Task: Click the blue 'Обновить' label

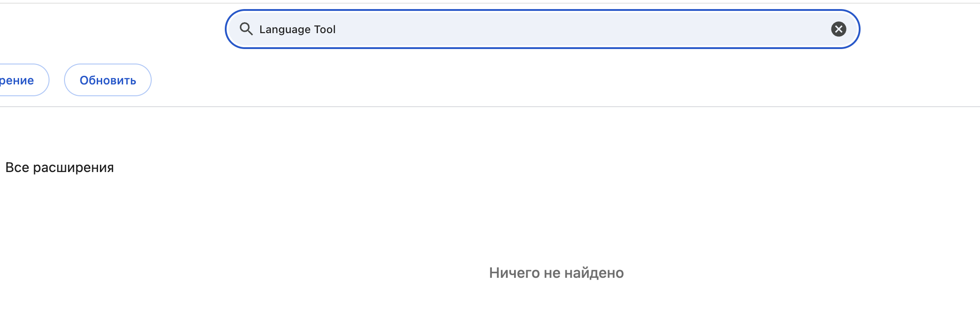Action: (108, 80)
